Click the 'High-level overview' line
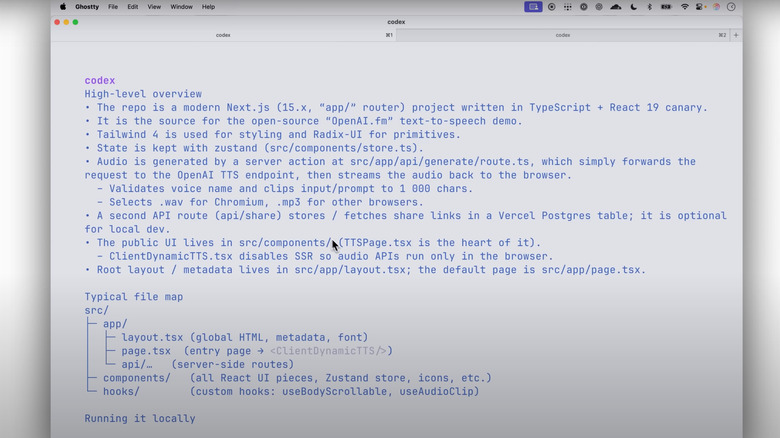Image resolution: width=780 pixels, height=438 pixels. (143, 94)
